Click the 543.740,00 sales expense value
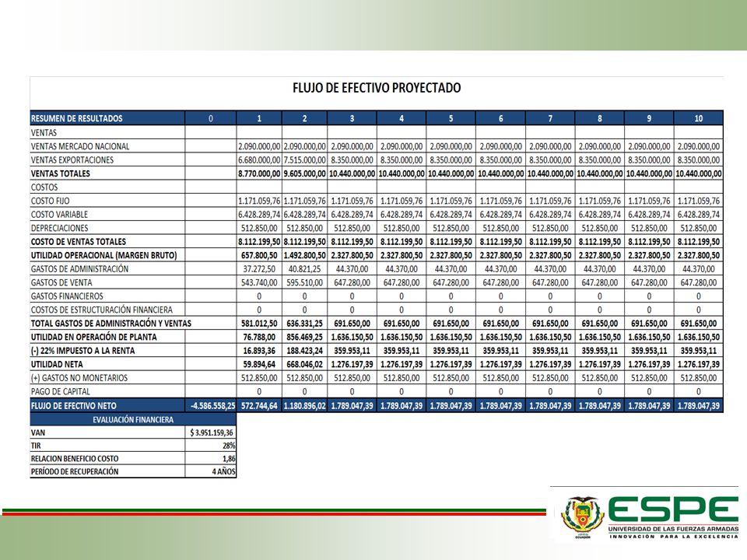Image resolution: width=747 pixels, height=560 pixels. tap(259, 282)
